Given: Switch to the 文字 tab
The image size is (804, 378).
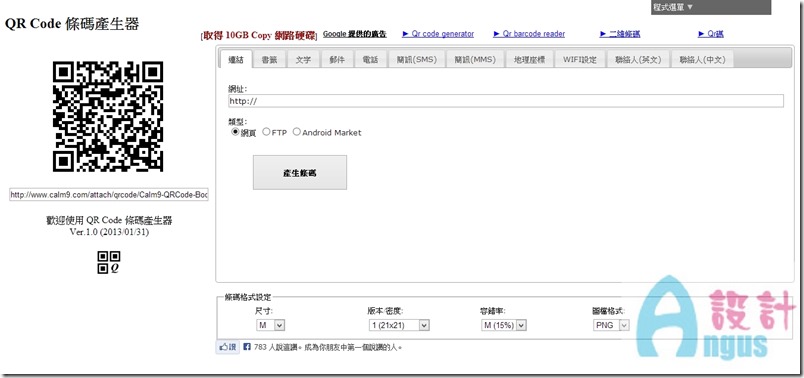Looking at the screenshot, I should pyautogui.click(x=304, y=59).
